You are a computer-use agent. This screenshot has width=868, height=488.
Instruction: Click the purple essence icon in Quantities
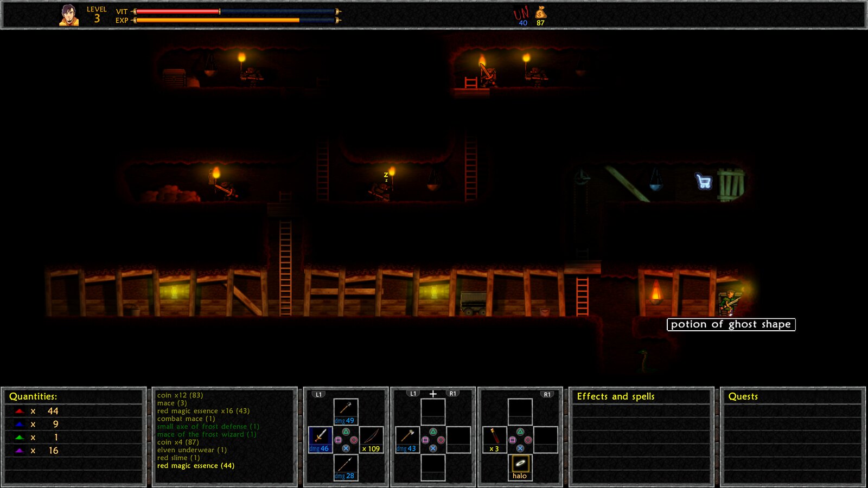pos(20,451)
